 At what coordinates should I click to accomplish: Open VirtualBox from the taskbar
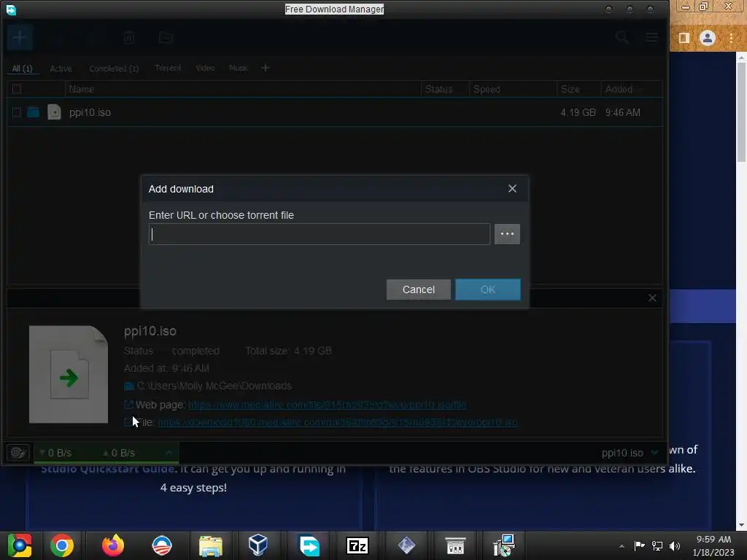coord(258,545)
